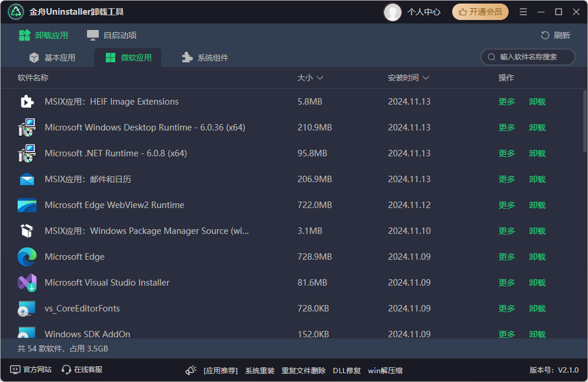This screenshot has width=588, height=382.
Task: Open the 基本应用 tab
Action: pyautogui.click(x=52, y=58)
